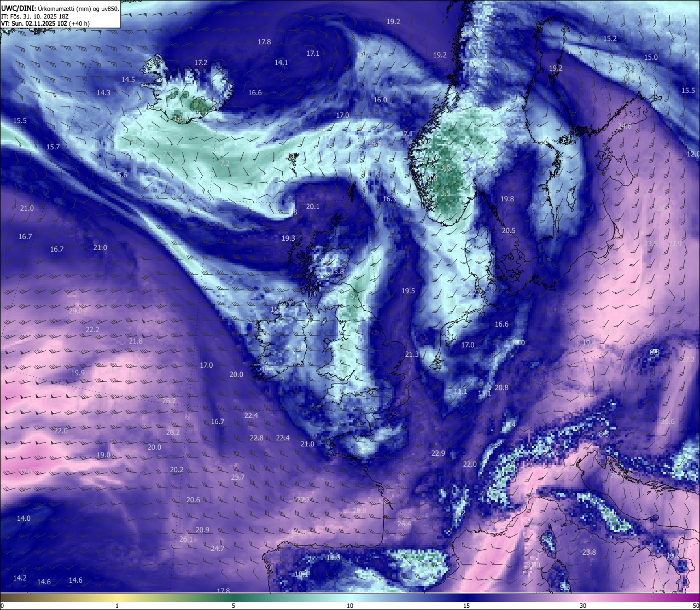Click the 20.5 value over southern Sweden
Image resolution: width=700 pixels, height=610 pixels.
click(509, 231)
